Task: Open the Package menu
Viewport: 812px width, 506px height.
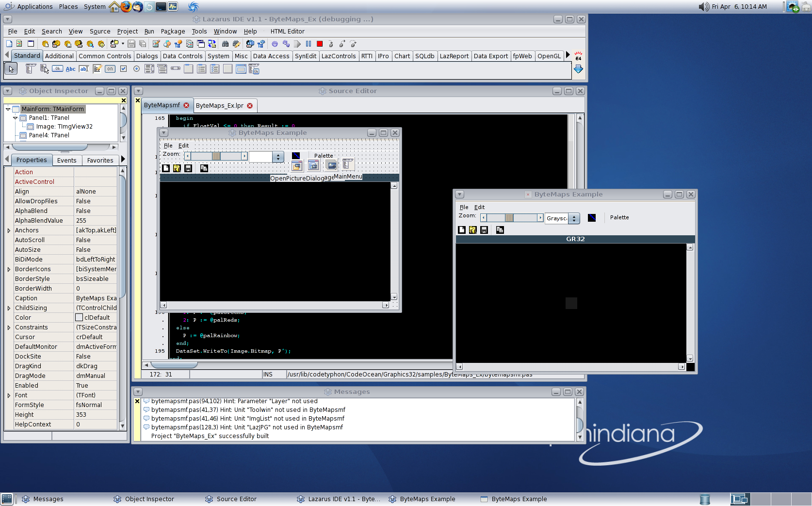Action: pos(173,32)
